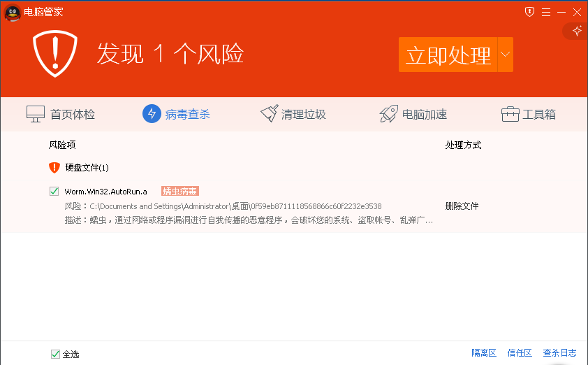Open the shield lock icon in title bar
The image size is (588, 365).
[x=529, y=12]
